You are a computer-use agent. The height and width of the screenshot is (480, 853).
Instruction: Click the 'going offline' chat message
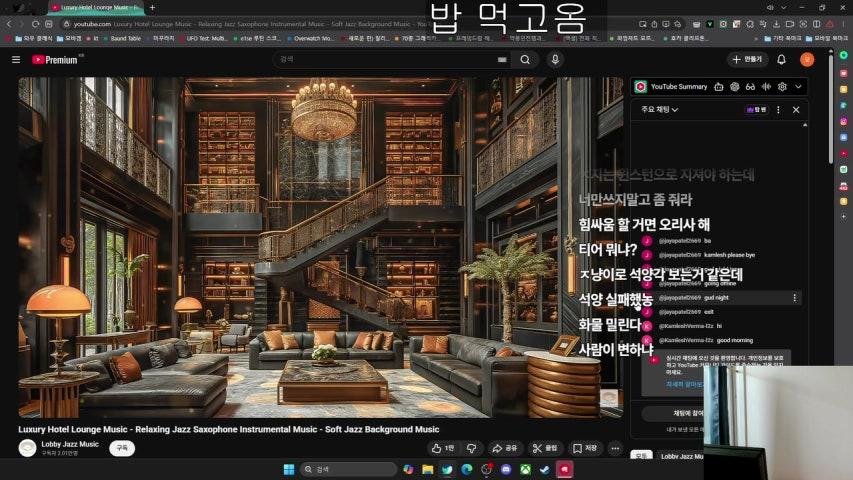coord(720,284)
